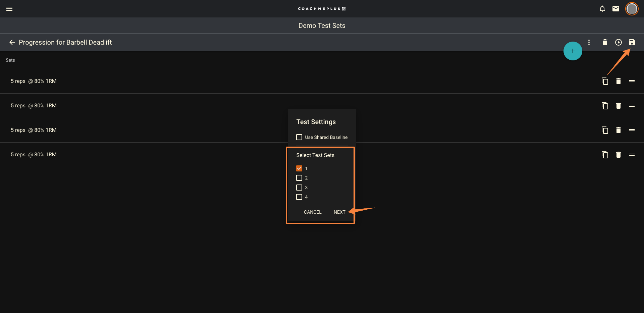Click the header trash delete icon
644x313 pixels.
click(605, 42)
